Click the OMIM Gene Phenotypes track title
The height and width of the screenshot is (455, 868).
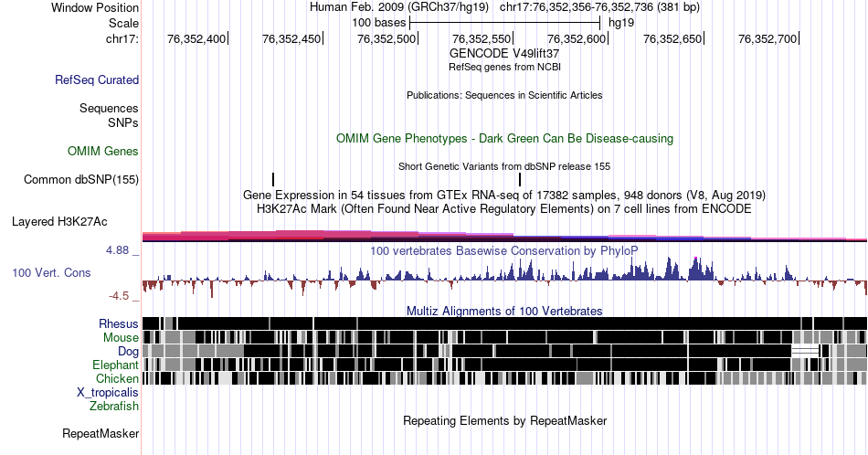click(x=504, y=138)
